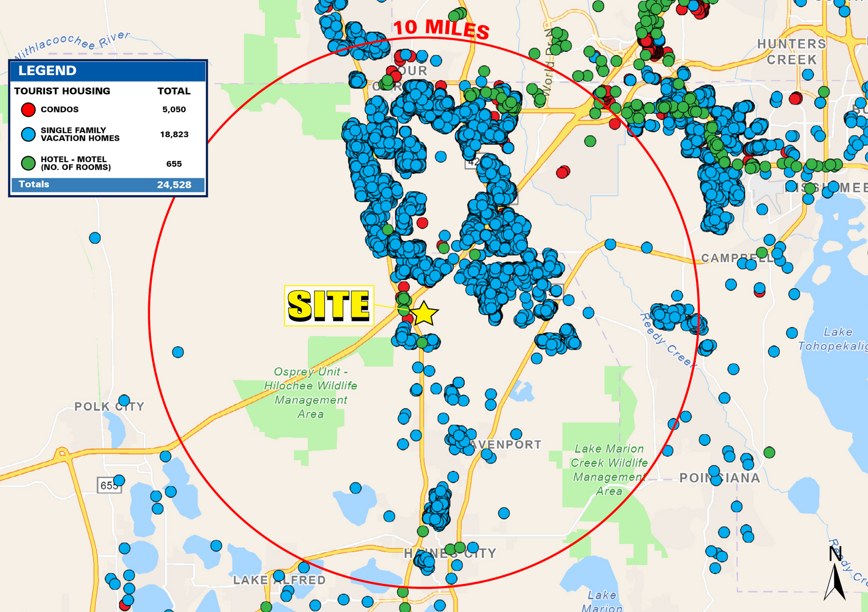Image resolution: width=868 pixels, height=612 pixels.
Task: Click the yellow SITE label box
Action: pos(329,306)
